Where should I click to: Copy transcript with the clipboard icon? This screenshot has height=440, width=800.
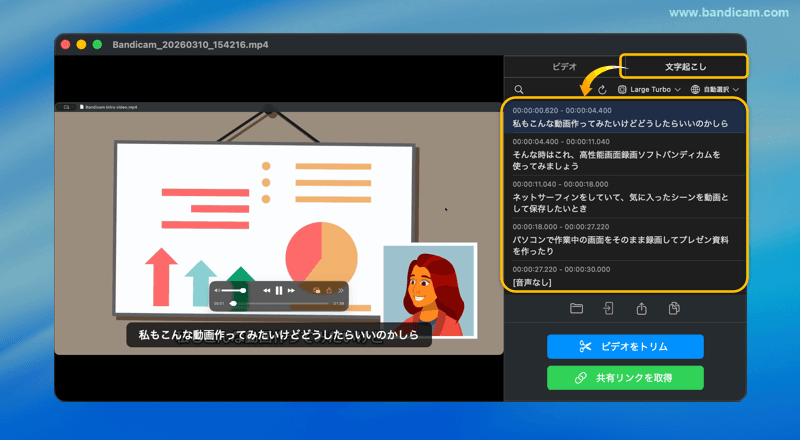coord(674,308)
